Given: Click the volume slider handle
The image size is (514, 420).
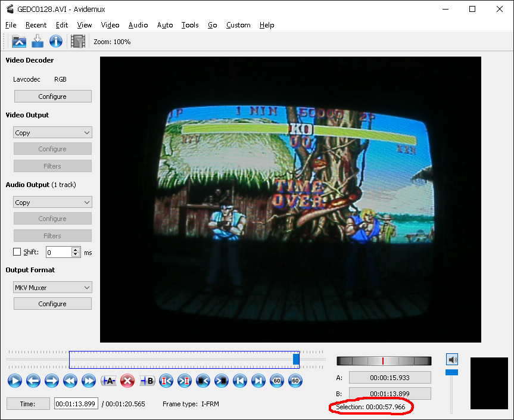Looking at the screenshot, I should (x=451, y=372).
